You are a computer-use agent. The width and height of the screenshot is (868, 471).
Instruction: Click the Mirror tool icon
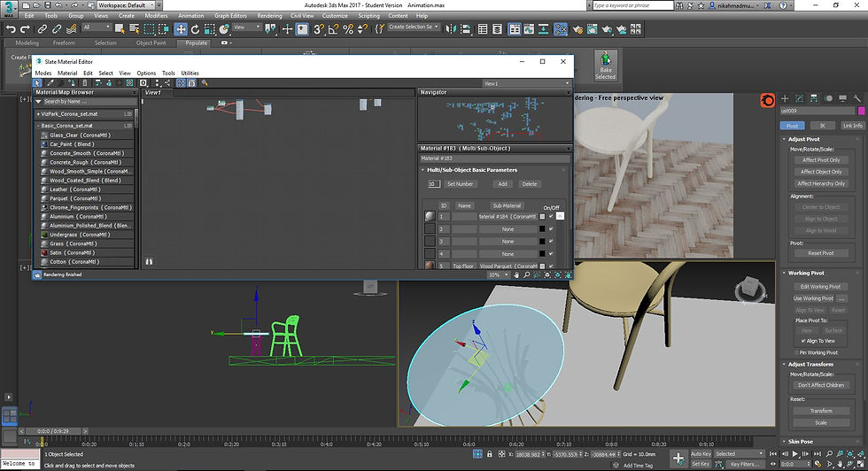tap(451, 29)
